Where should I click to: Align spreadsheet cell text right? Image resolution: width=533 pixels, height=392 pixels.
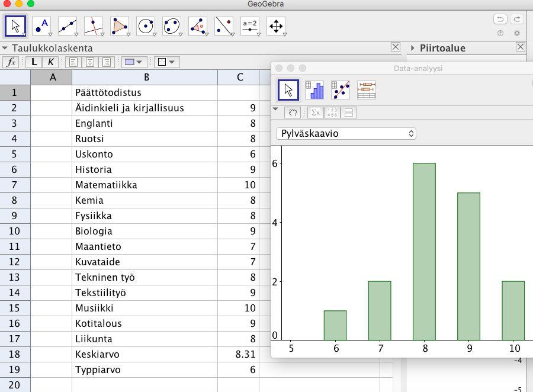pos(107,62)
